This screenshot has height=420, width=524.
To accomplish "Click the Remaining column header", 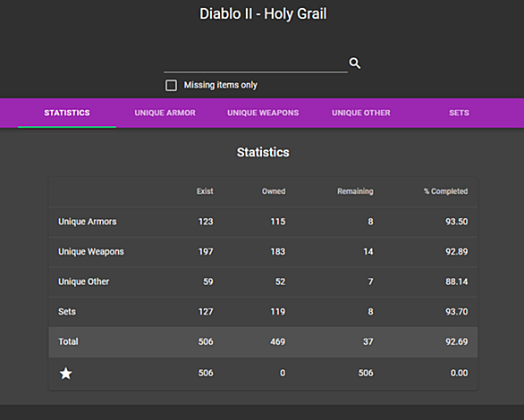I will tap(355, 191).
